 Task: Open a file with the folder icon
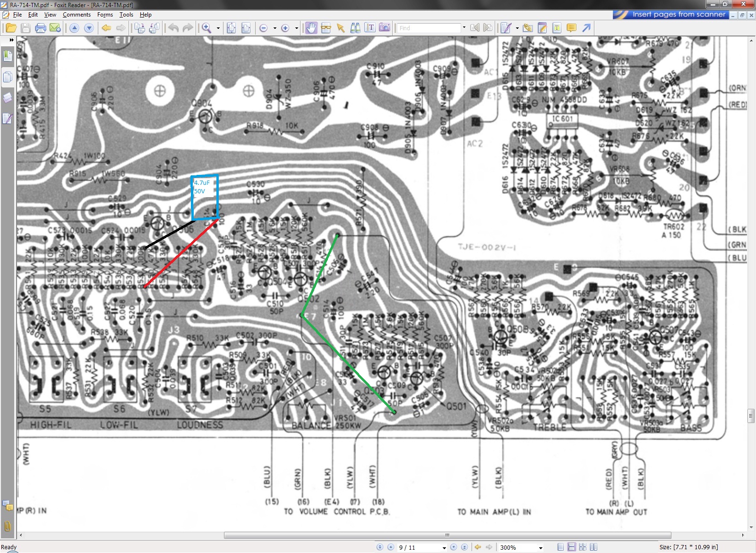(x=11, y=28)
